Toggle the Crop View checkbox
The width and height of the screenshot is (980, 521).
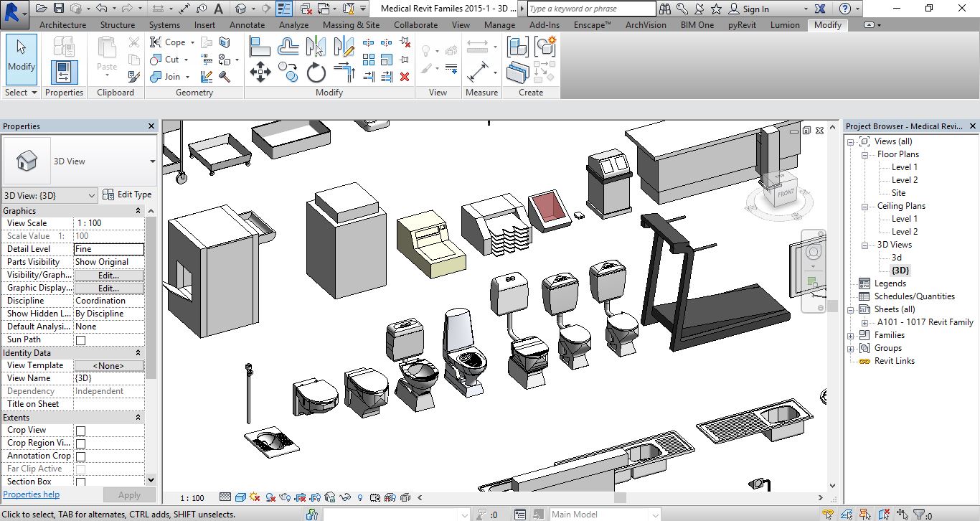80,431
